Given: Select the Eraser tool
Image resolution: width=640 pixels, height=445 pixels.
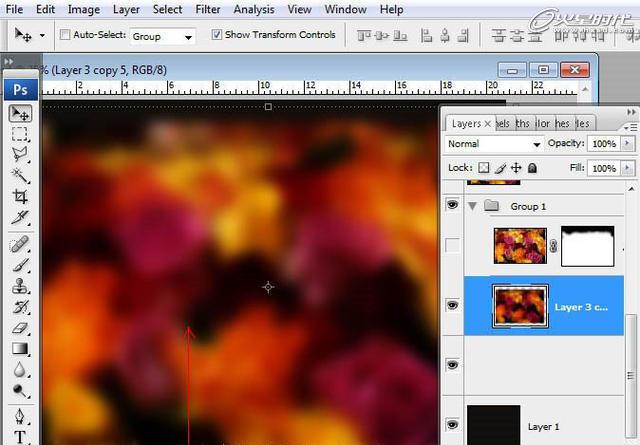Looking at the screenshot, I should 20,328.
